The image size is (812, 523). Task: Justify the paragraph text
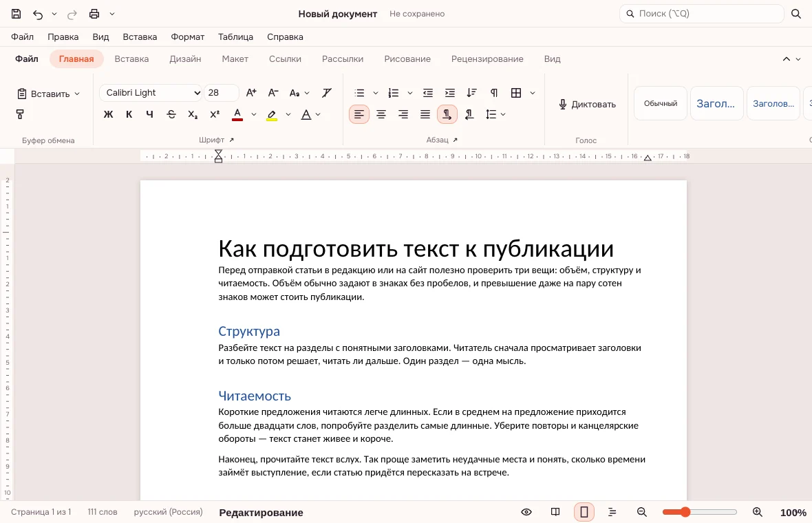click(425, 114)
